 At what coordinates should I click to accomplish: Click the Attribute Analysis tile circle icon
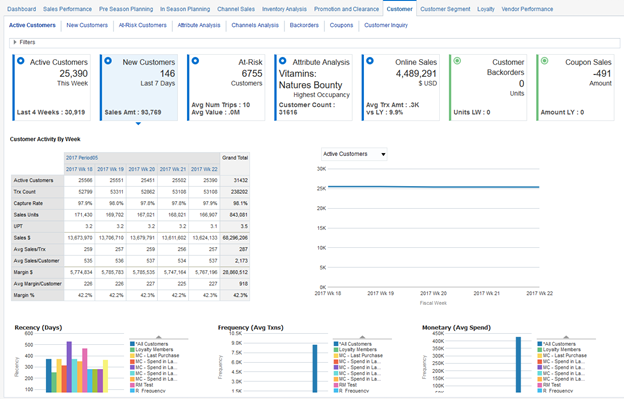(x=283, y=61)
